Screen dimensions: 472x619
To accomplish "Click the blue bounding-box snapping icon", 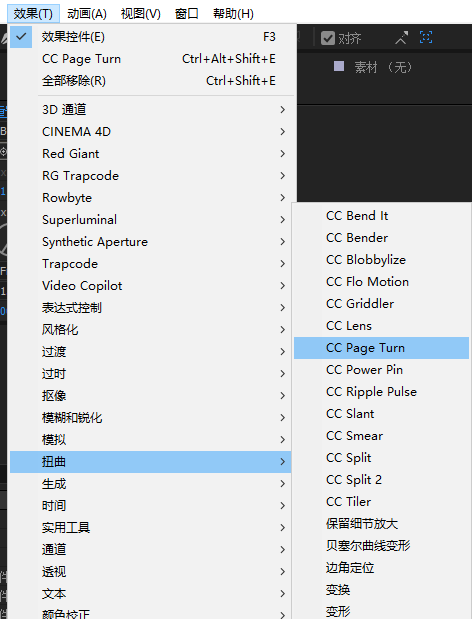I will coord(426,37).
